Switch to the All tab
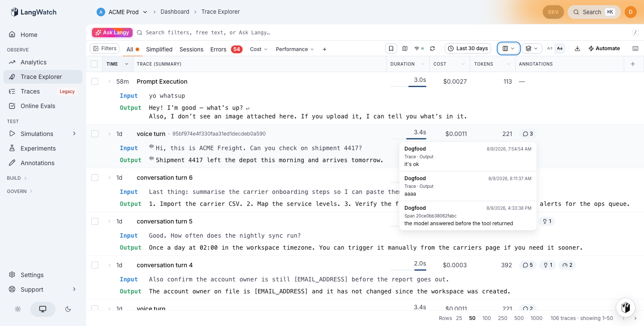Viewport: 644px width, 326px height. [133, 49]
